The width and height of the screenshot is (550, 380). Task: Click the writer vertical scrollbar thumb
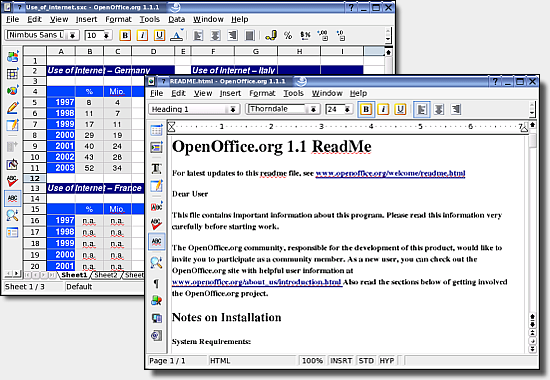pos(532,140)
